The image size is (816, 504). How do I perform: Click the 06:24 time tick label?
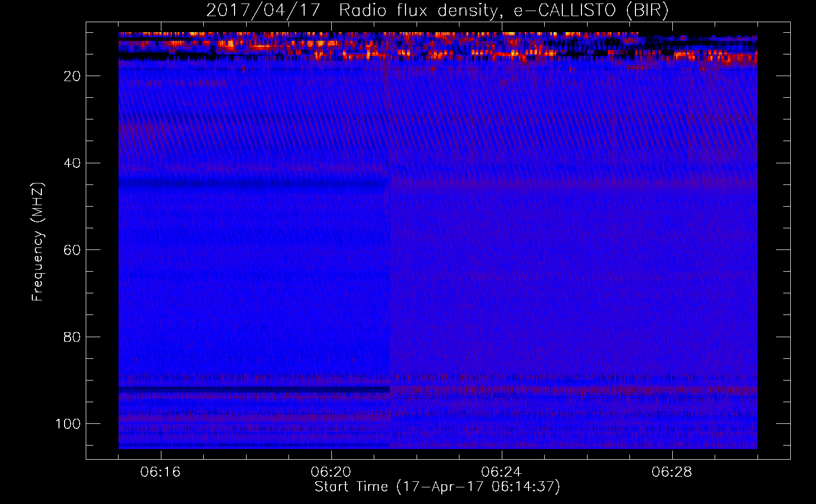click(502, 472)
